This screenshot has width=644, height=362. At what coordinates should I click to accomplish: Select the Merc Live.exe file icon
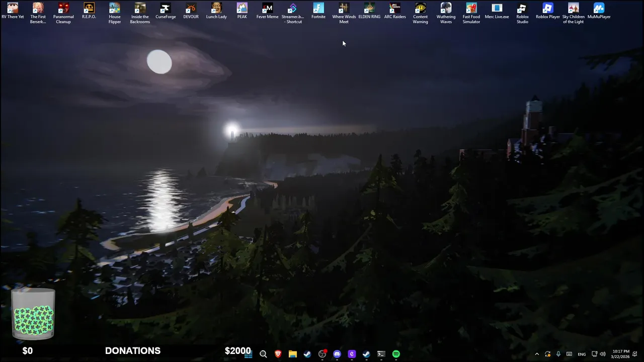click(497, 12)
